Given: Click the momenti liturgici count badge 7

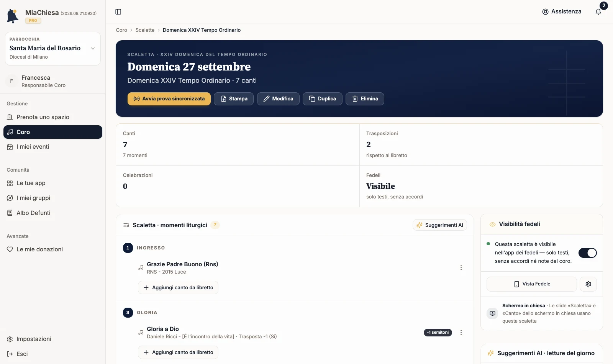Looking at the screenshot, I should coord(215,225).
